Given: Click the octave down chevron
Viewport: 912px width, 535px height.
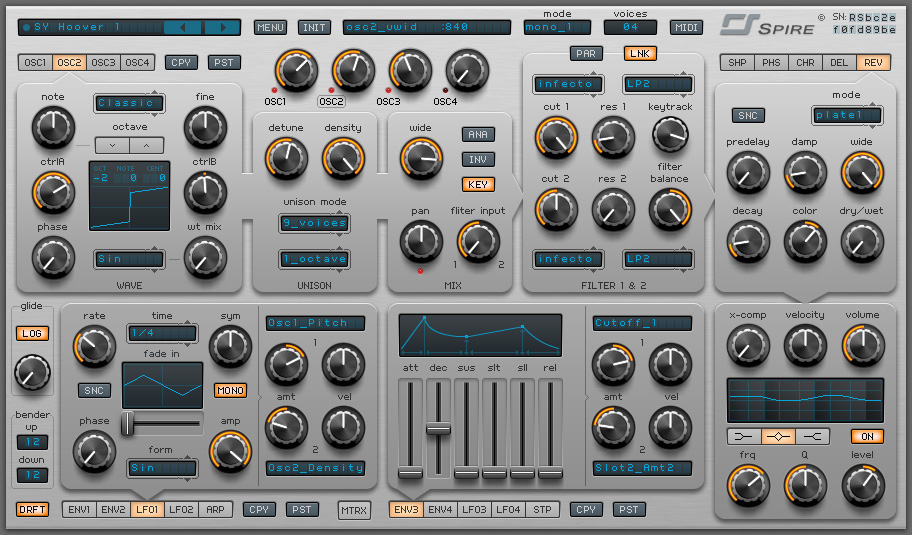Looking at the screenshot, I should pyautogui.click(x=112, y=145).
